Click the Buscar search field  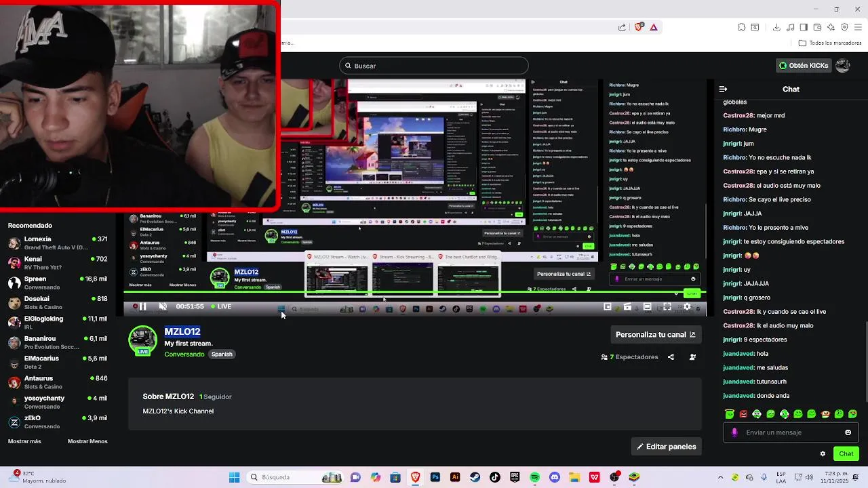[x=434, y=66]
